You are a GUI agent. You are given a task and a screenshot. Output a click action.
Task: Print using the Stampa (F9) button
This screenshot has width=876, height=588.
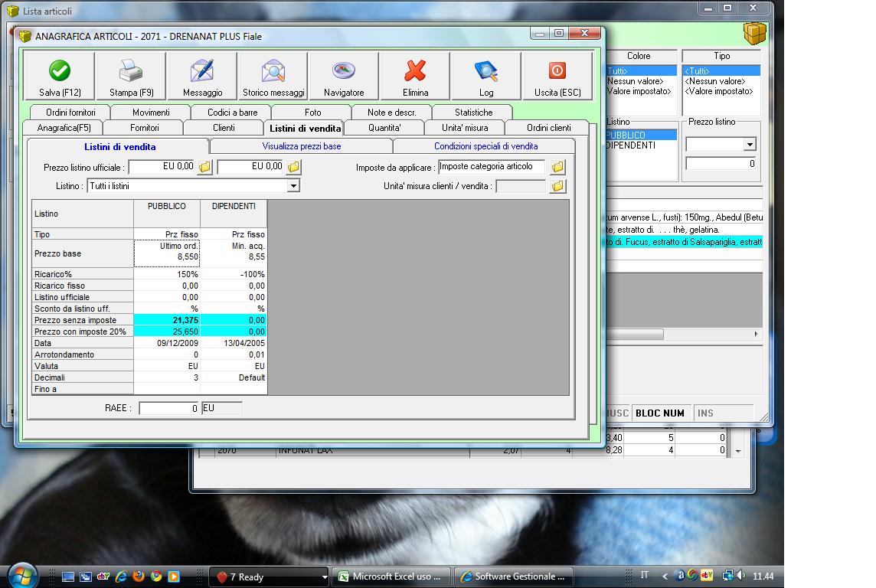(x=131, y=77)
